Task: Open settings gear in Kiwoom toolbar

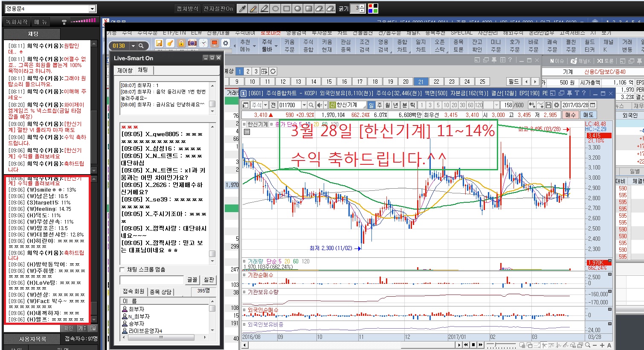Action: [226, 43]
